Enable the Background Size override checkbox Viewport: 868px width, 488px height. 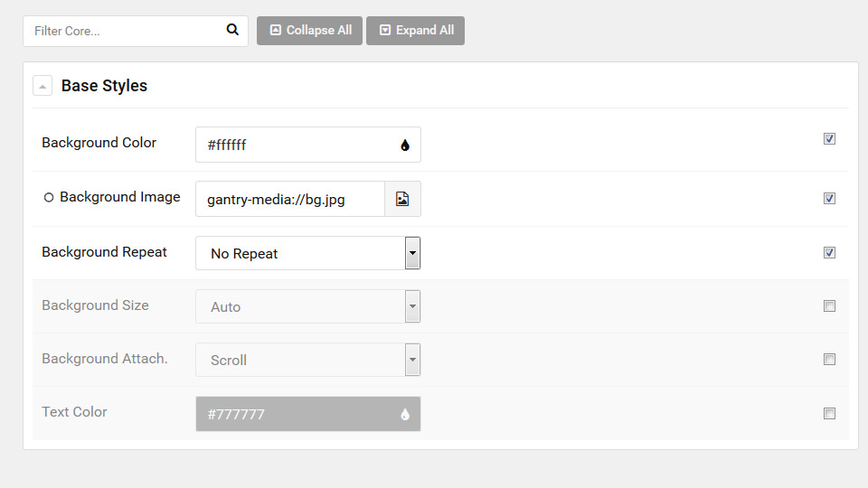829,306
